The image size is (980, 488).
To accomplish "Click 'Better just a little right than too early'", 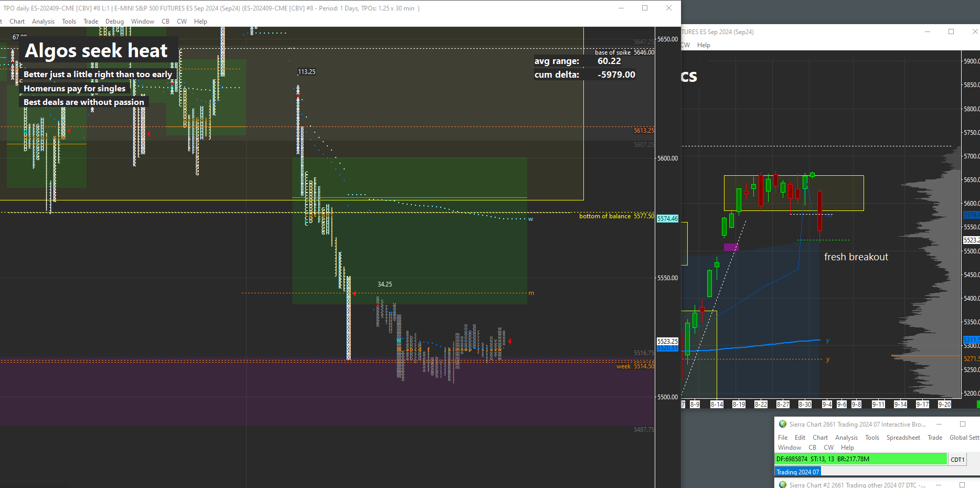I will coord(98,75).
